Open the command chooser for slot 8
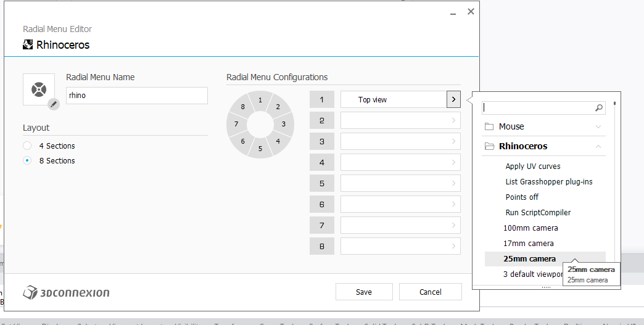This screenshot has height=325, width=644. tap(453, 246)
